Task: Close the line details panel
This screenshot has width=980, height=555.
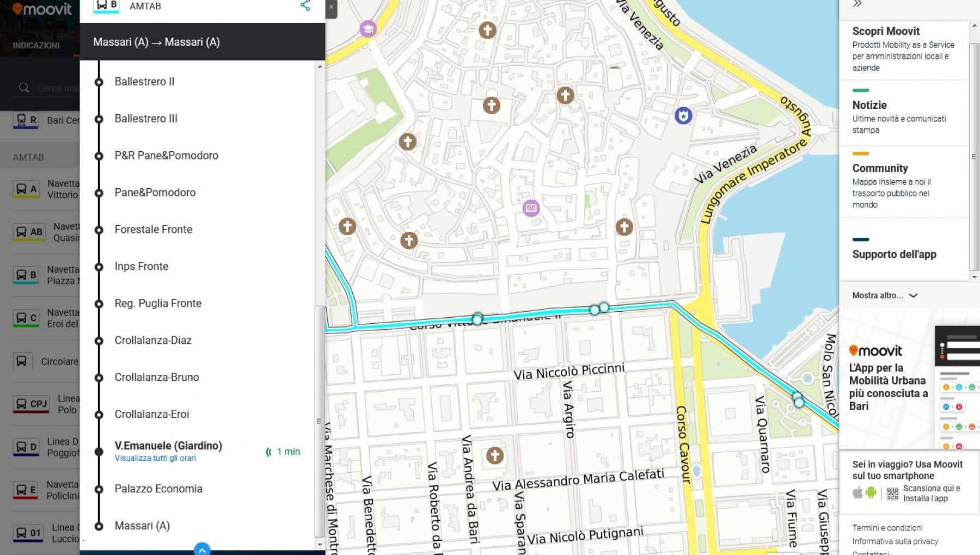Action: 331,8
